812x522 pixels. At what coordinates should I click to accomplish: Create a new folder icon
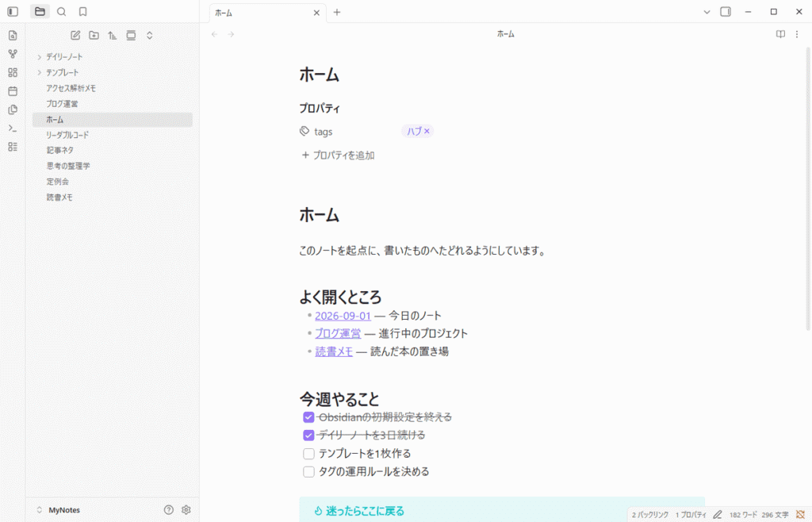(x=94, y=35)
